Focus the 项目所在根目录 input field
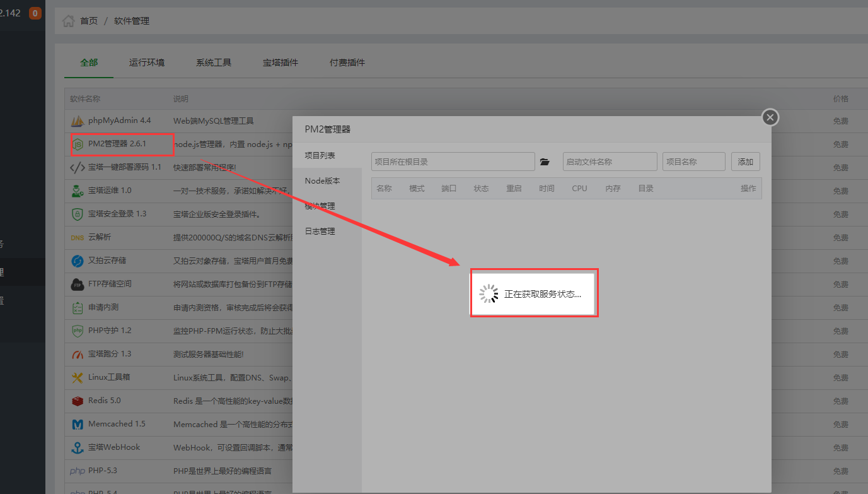The width and height of the screenshot is (868, 494). (x=453, y=162)
